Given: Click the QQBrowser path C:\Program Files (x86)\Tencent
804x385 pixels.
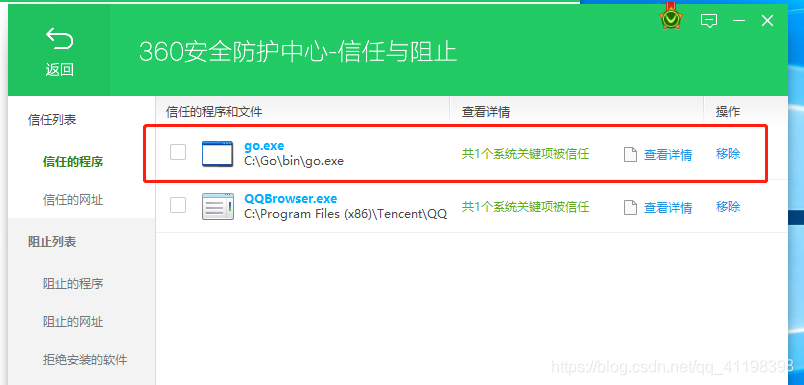Looking at the screenshot, I should point(346,214).
